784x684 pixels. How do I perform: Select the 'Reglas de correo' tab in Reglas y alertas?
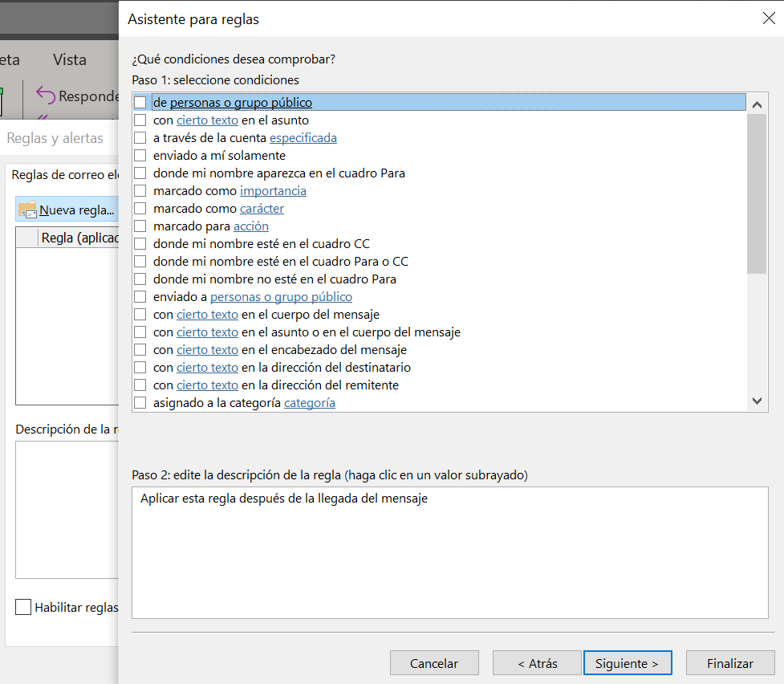click(65, 175)
